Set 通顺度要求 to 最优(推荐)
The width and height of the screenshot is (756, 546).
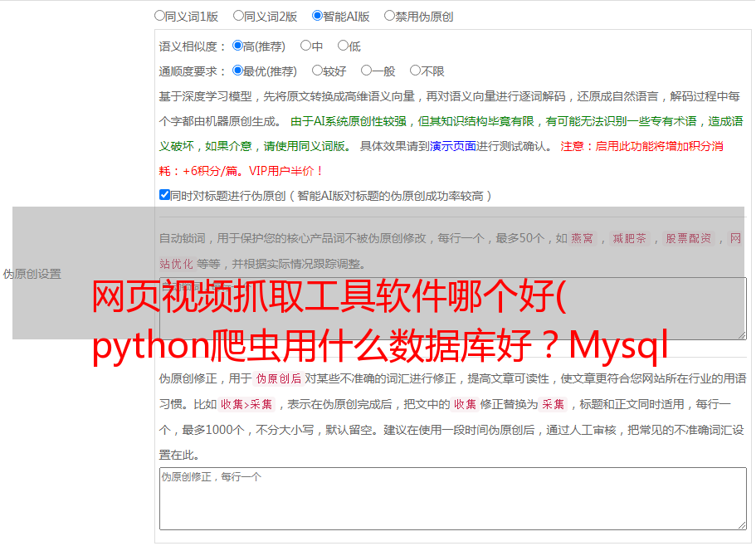point(237,71)
